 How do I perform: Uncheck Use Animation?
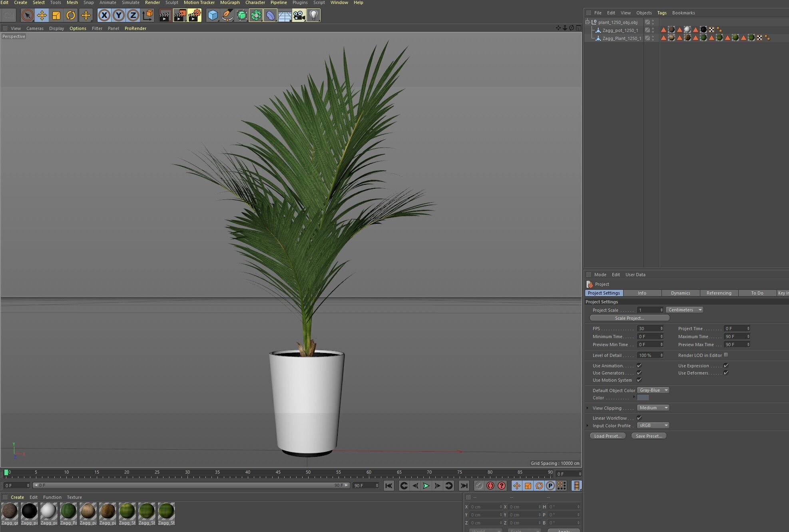tap(639, 365)
